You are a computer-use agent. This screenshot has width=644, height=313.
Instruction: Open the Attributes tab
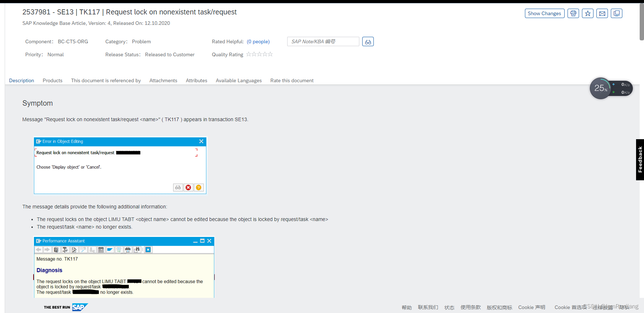(197, 80)
